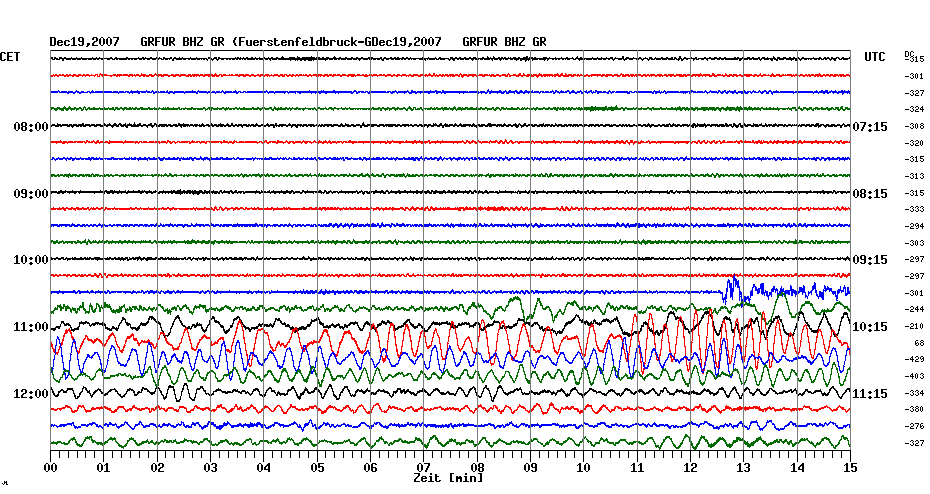Viewport: 930px width, 494px height.
Task: Click DC offset value -334
Action: pyautogui.click(x=914, y=393)
